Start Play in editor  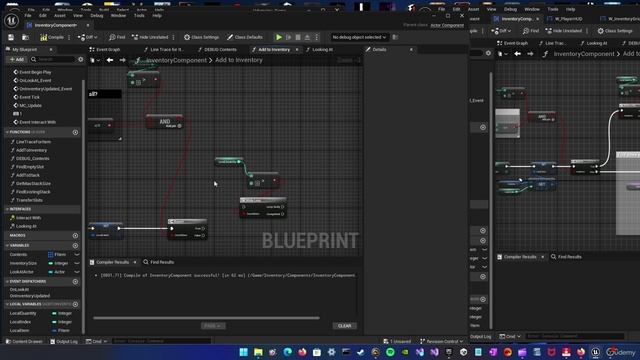(279, 37)
